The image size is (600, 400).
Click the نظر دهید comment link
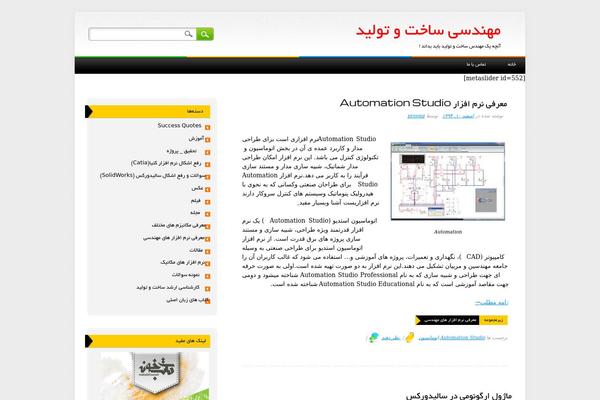click(x=391, y=338)
